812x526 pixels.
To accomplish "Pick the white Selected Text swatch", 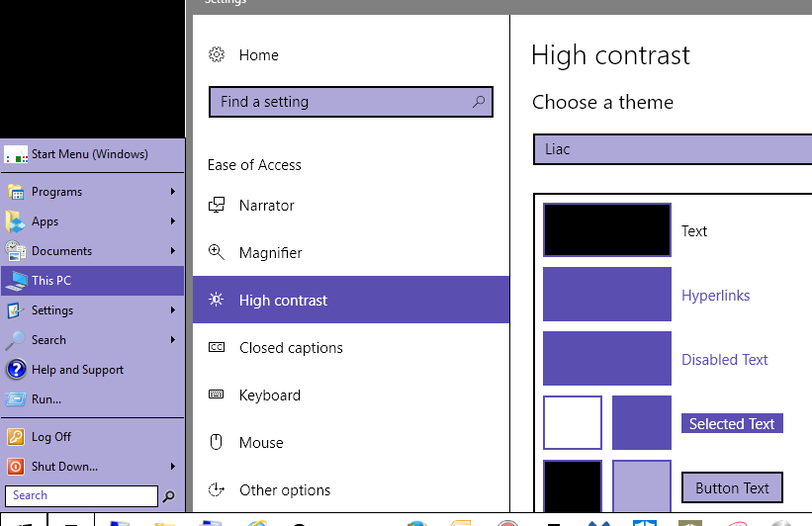I will click(x=573, y=422).
